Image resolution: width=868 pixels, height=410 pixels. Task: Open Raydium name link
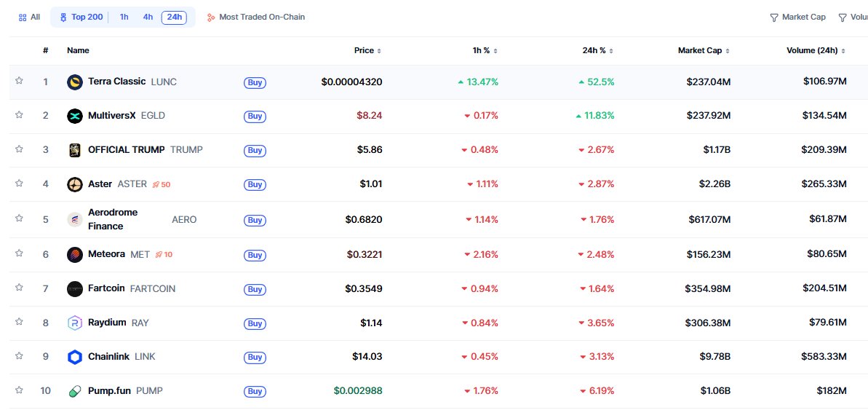107,323
